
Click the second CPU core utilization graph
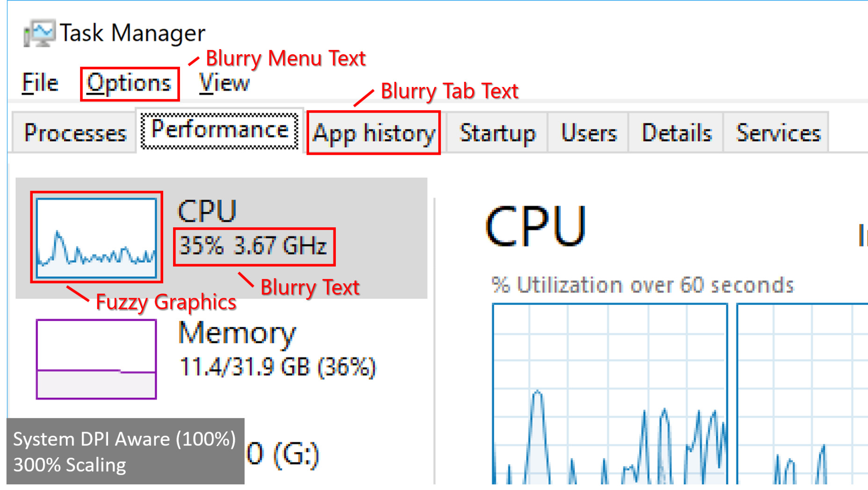(803, 394)
